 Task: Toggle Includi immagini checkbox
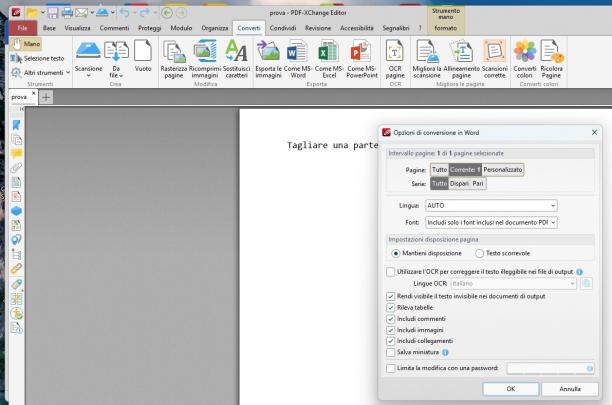click(x=390, y=330)
